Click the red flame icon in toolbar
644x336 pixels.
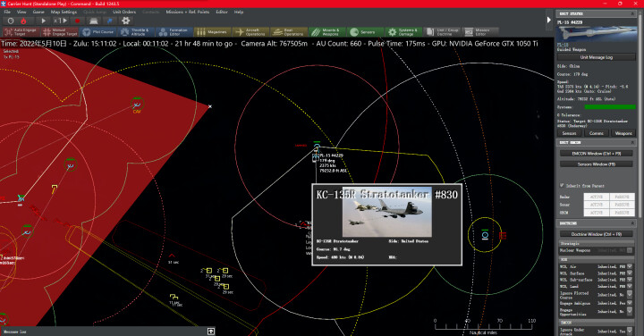[23, 21]
